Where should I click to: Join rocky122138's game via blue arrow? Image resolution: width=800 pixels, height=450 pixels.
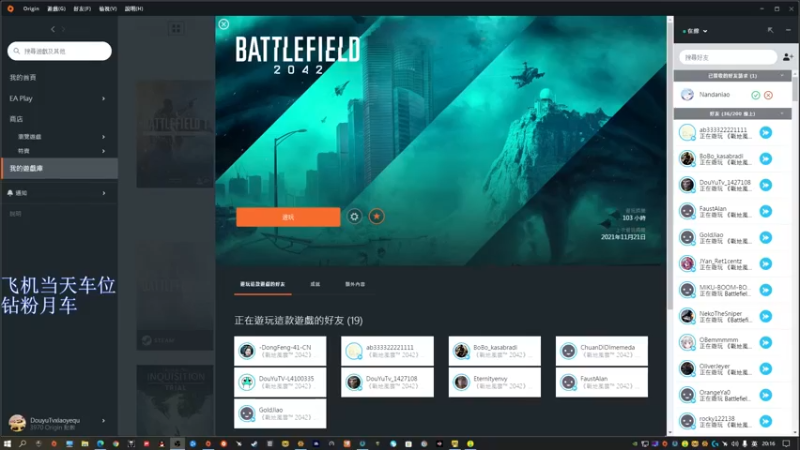point(765,421)
